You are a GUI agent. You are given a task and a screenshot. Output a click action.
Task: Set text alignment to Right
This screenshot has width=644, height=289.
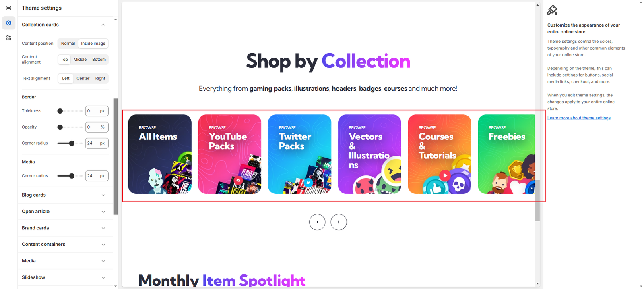100,79
